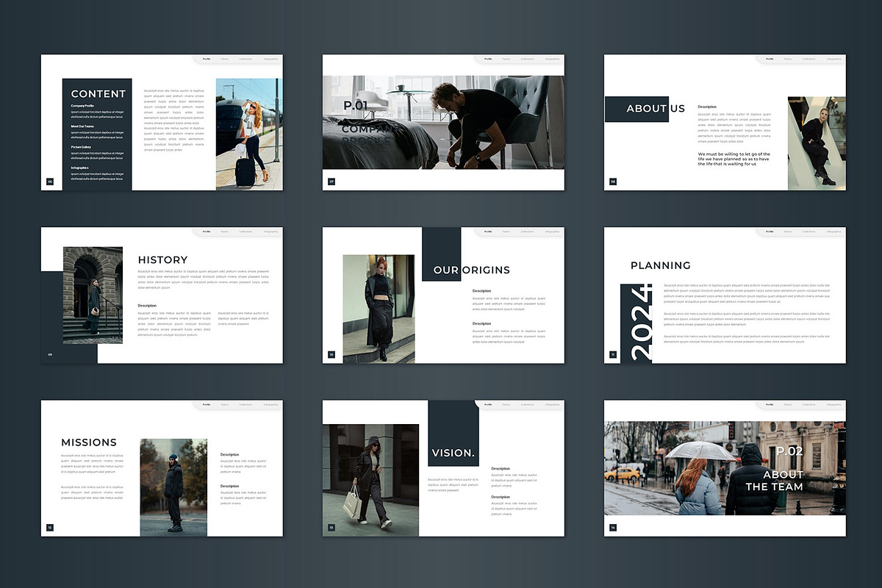Screen dimensions: 882x588
Task: Click page number 14 badge
Action: 613,527
